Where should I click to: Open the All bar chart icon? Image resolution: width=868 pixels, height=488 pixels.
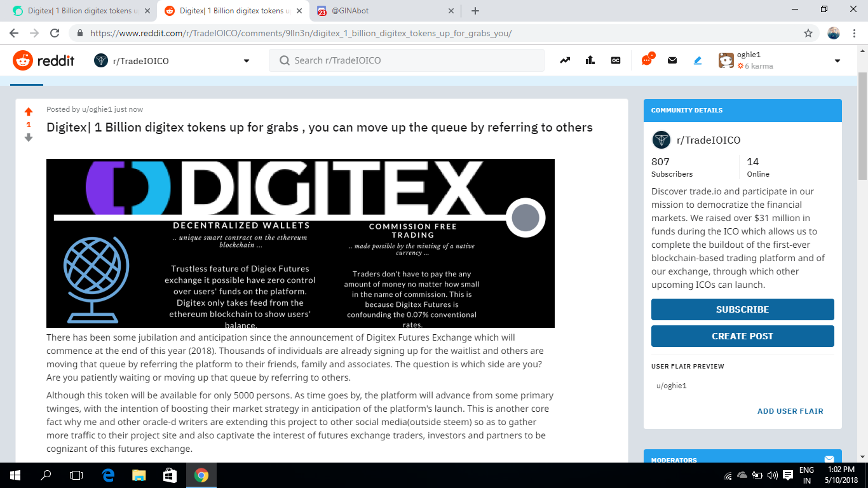(590, 60)
